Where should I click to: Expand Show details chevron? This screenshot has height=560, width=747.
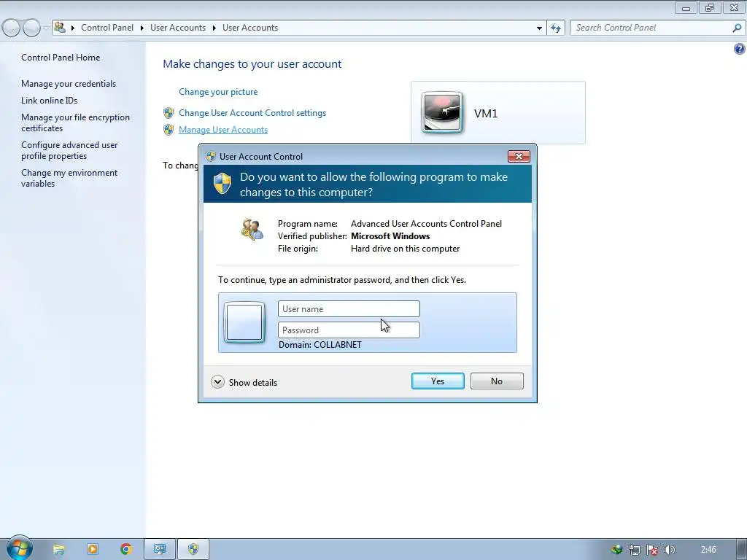[x=217, y=382]
